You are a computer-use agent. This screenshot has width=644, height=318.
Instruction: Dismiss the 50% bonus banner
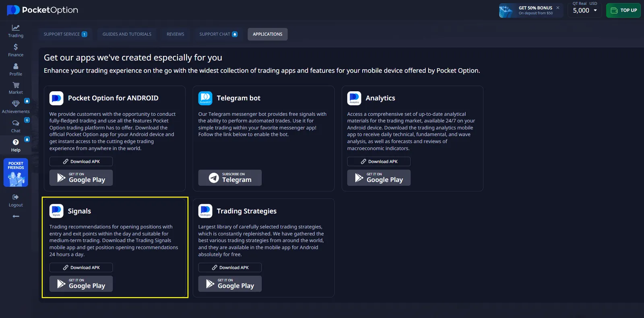[x=557, y=8]
